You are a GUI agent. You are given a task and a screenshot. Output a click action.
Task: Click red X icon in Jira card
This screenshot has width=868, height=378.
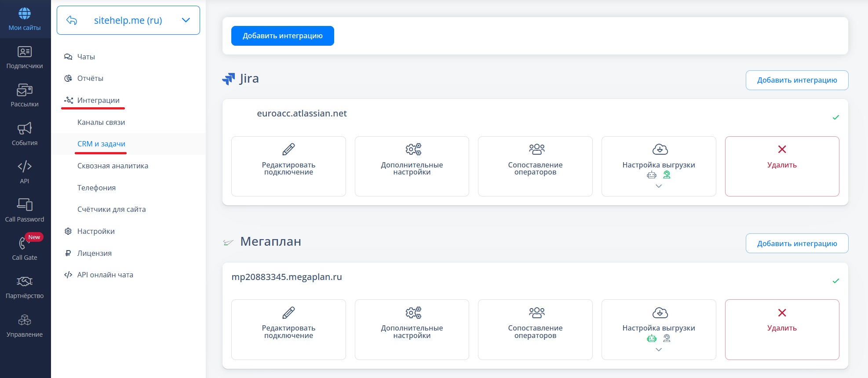click(782, 149)
